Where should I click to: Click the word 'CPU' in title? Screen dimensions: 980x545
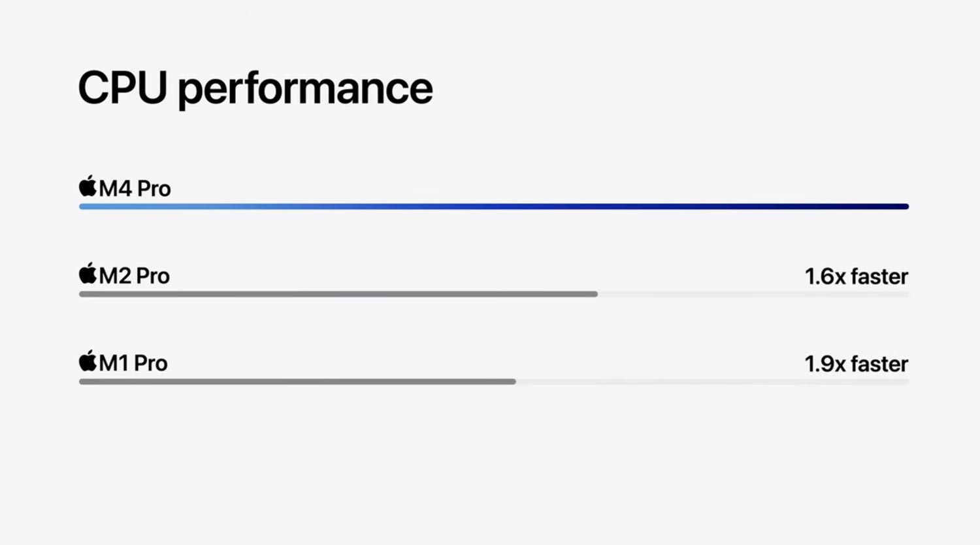123,88
